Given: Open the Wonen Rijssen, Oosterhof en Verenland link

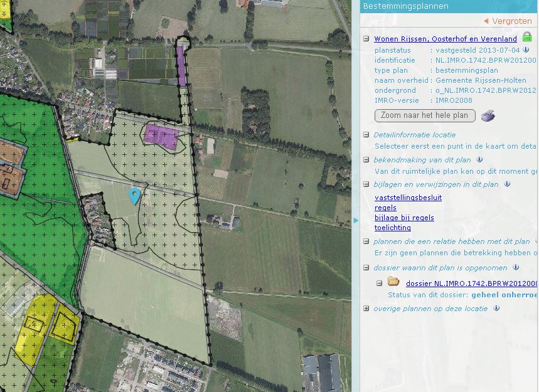Looking at the screenshot, I should [x=446, y=39].
